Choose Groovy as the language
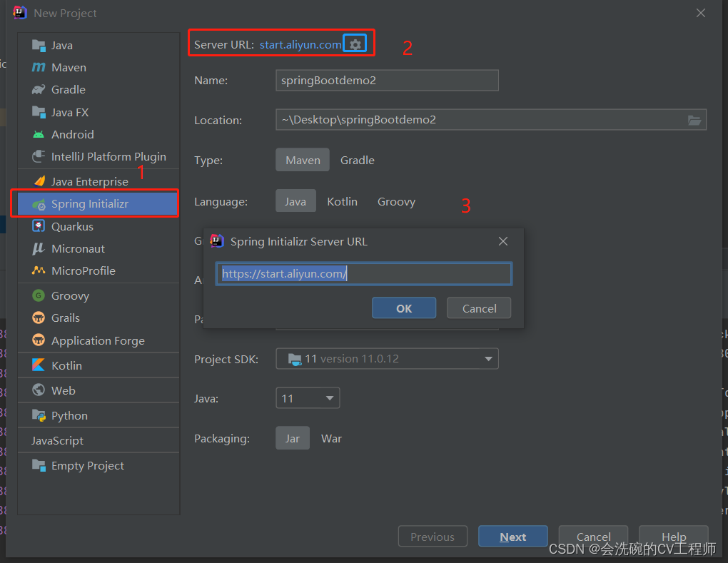Viewport: 728px width, 563px height. 396,201
